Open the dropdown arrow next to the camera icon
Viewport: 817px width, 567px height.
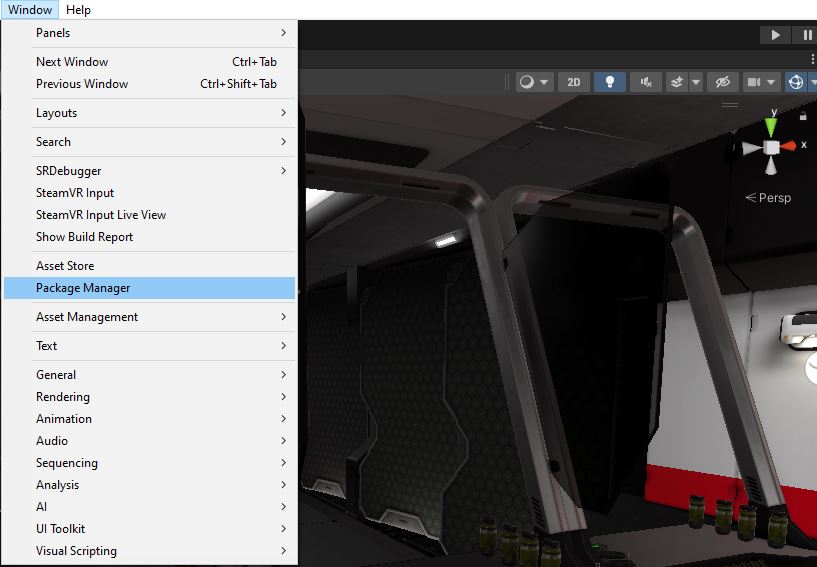[x=772, y=82]
